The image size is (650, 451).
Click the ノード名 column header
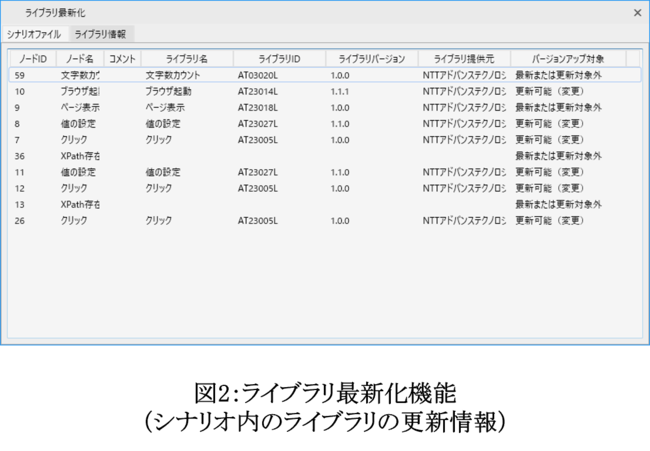[80, 58]
